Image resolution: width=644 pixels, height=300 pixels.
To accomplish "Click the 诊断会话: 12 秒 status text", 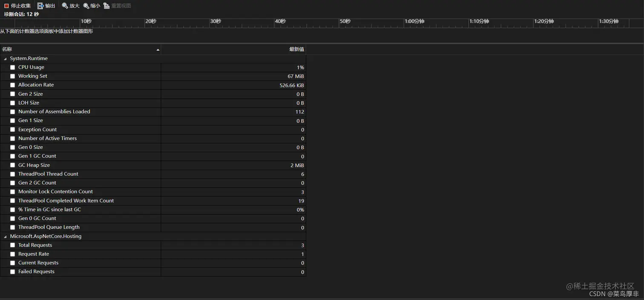I will coord(21,14).
